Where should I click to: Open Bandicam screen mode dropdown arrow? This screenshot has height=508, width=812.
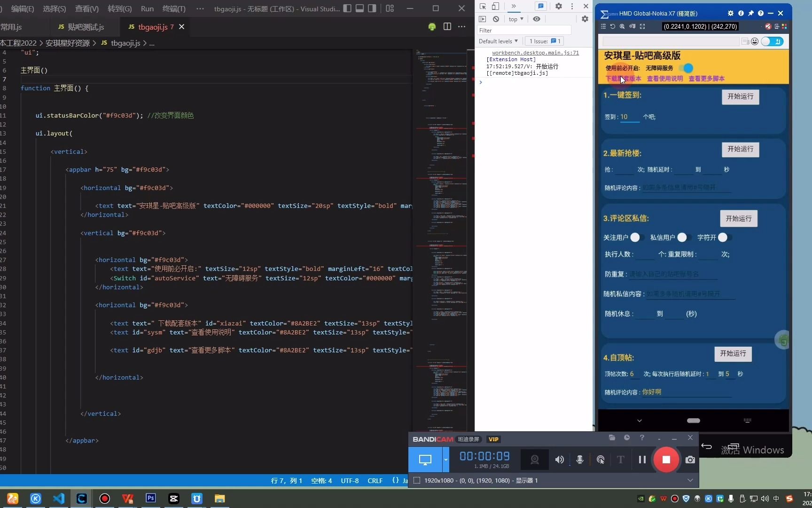click(445, 460)
